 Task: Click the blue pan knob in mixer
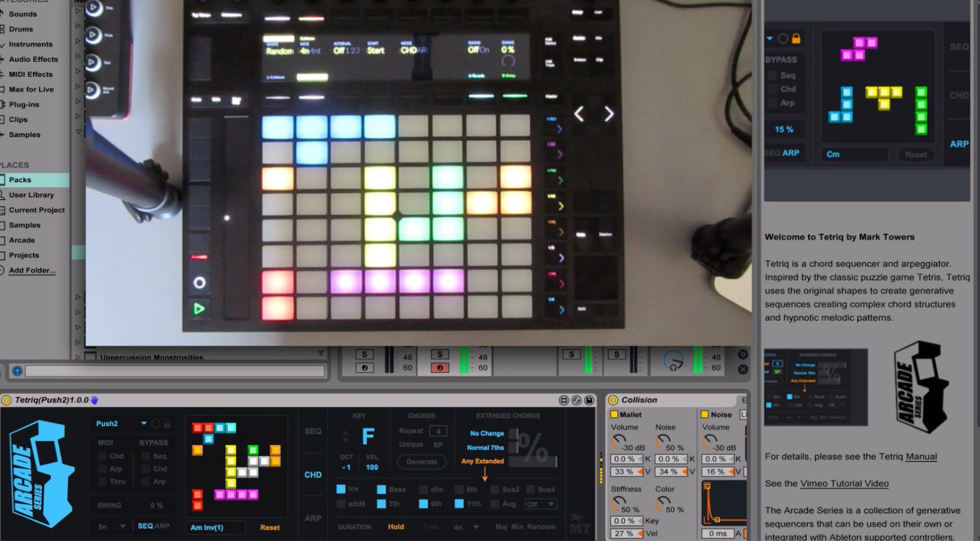(x=673, y=362)
